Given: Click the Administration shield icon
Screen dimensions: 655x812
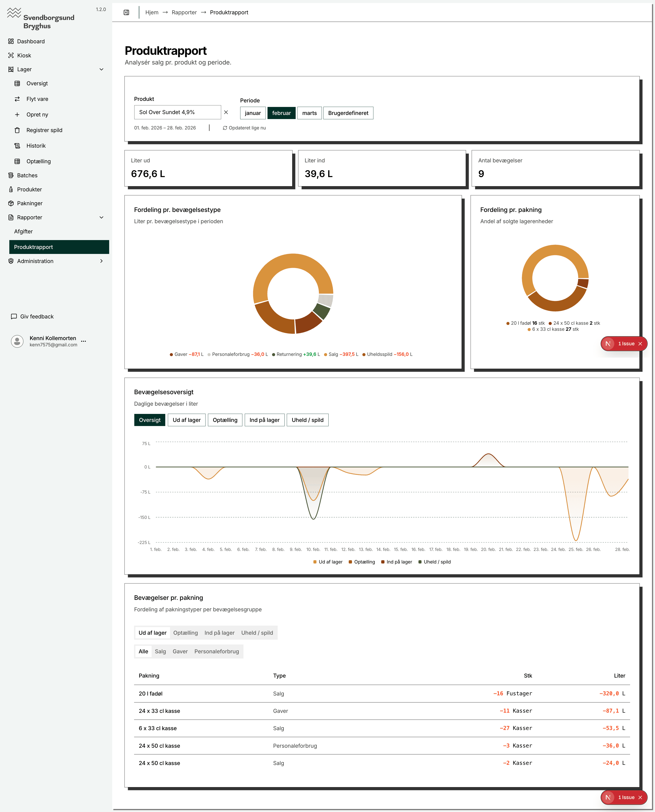Looking at the screenshot, I should pos(11,261).
